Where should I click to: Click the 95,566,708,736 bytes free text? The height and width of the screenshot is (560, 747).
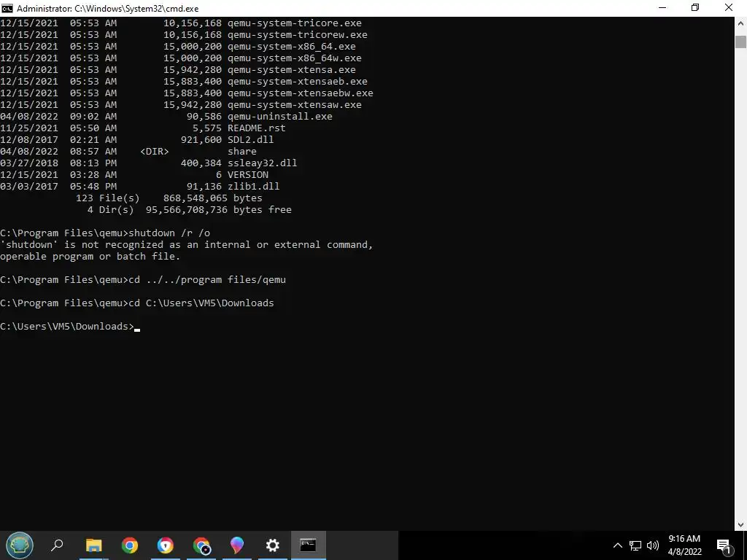coord(219,209)
